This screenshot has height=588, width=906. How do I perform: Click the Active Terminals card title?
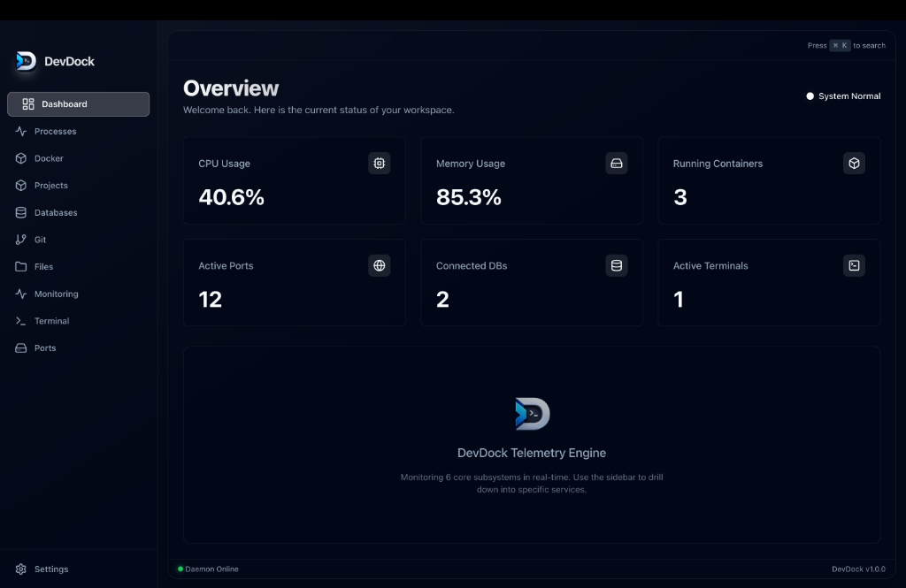click(x=710, y=265)
